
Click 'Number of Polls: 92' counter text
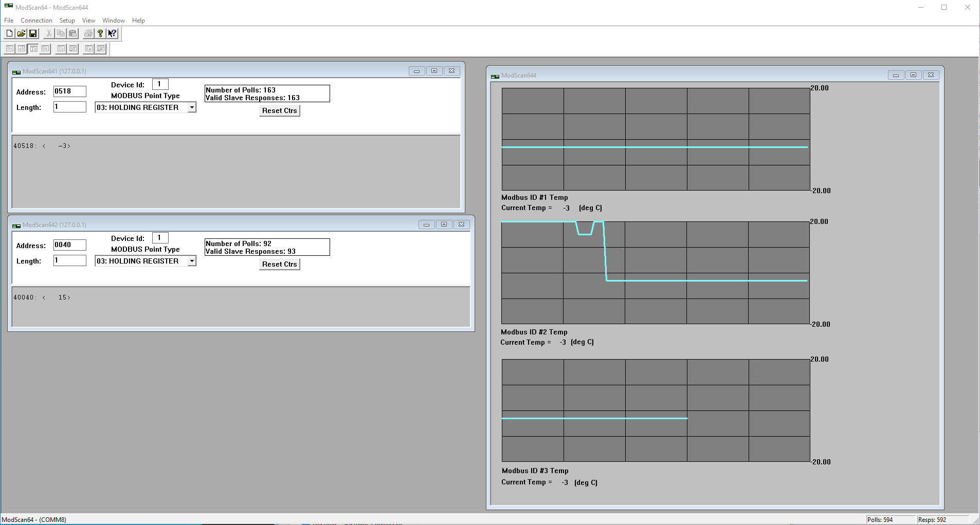coord(239,243)
